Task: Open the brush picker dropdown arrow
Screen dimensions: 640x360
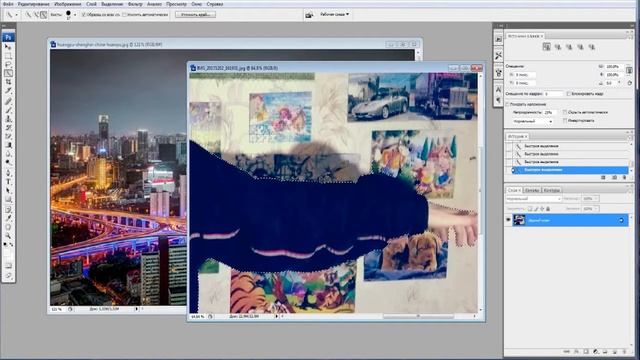Action: (x=75, y=15)
